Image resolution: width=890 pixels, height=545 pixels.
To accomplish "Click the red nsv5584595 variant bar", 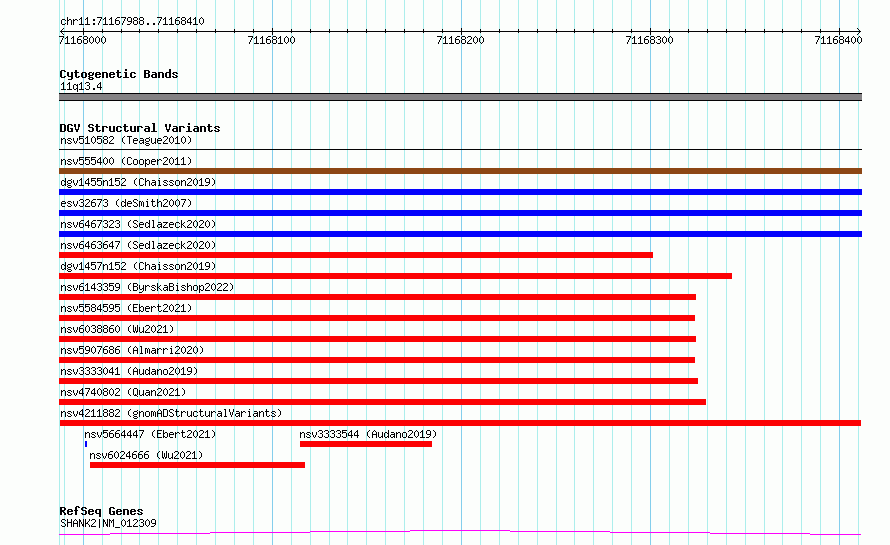I will point(377,318).
